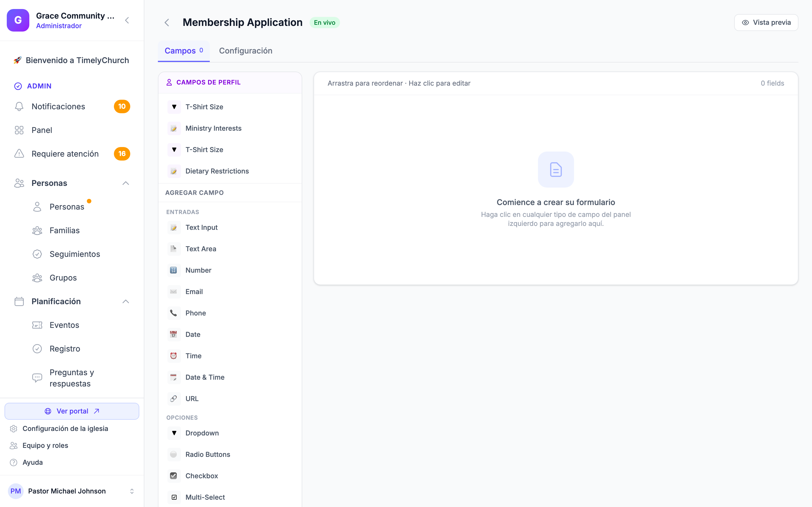Image resolution: width=812 pixels, height=507 pixels.
Task: Open the Pastor Michael Johnson account switcher
Action: pos(72,491)
